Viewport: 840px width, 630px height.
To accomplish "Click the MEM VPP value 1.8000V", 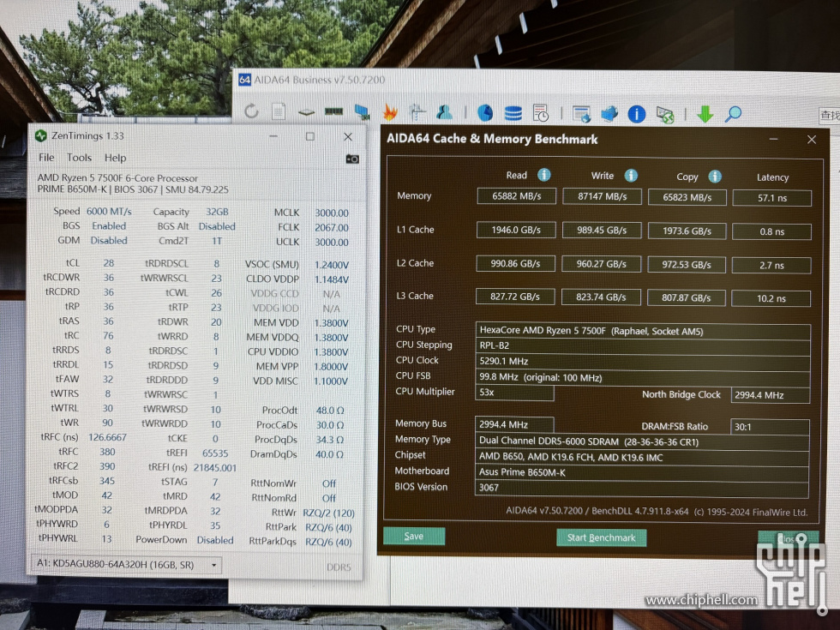I will [x=331, y=367].
